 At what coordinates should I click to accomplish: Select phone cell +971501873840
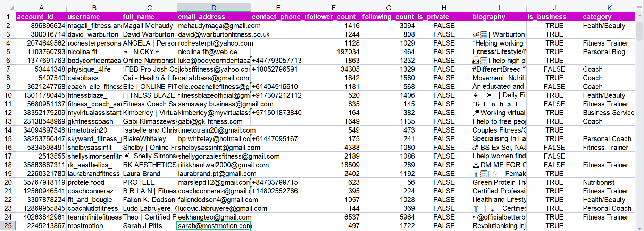point(278,113)
